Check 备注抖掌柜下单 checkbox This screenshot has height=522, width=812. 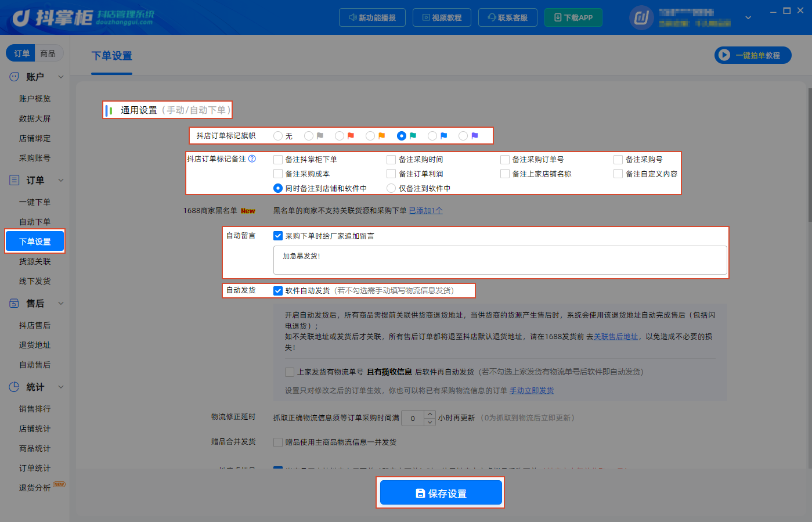tap(278, 160)
